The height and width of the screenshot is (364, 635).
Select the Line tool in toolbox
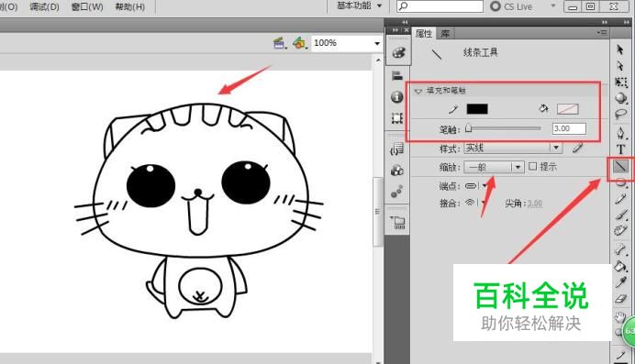pyautogui.click(x=620, y=166)
